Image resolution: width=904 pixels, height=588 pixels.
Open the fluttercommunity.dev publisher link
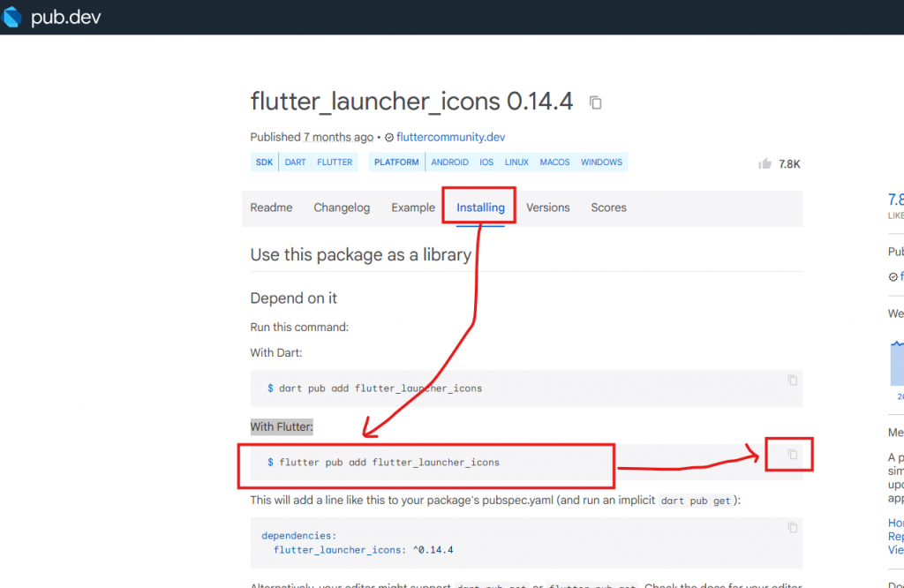pos(450,137)
